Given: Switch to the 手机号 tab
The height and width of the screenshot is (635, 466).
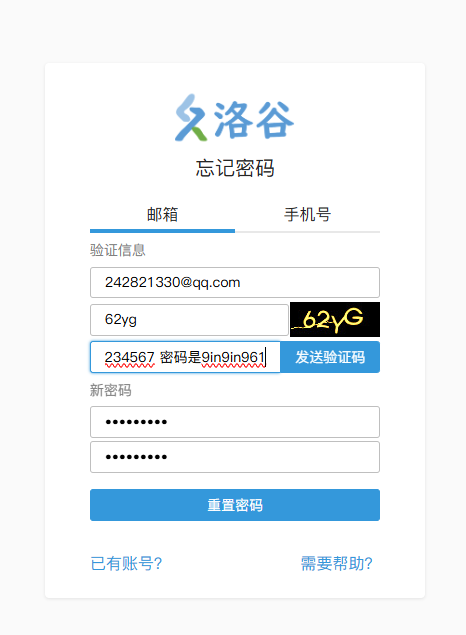Looking at the screenshot, I should (307, 215).
